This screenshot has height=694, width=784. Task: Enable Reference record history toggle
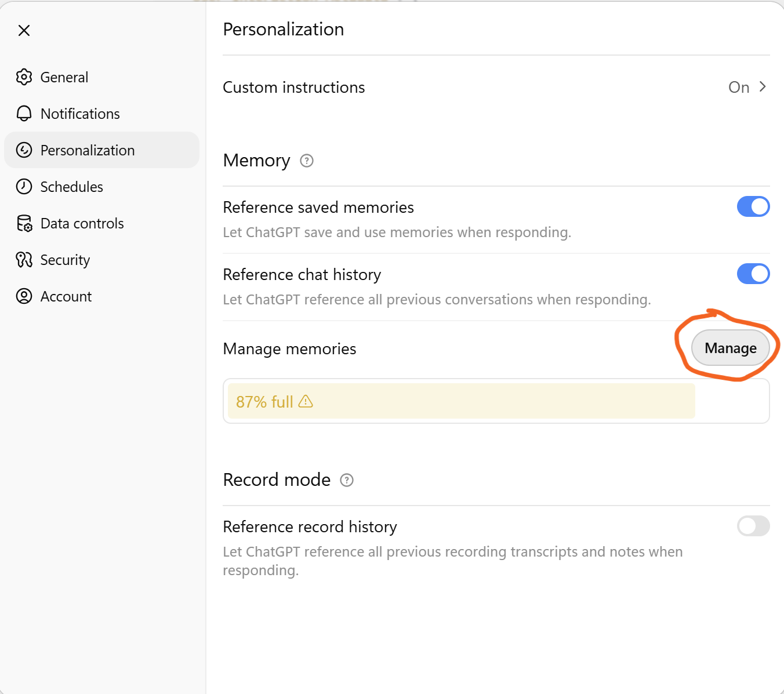(x=753, y=526)
